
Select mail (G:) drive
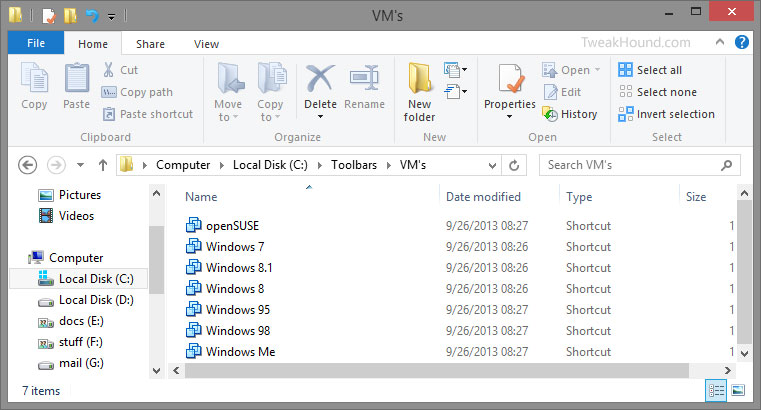click(71, 363)
